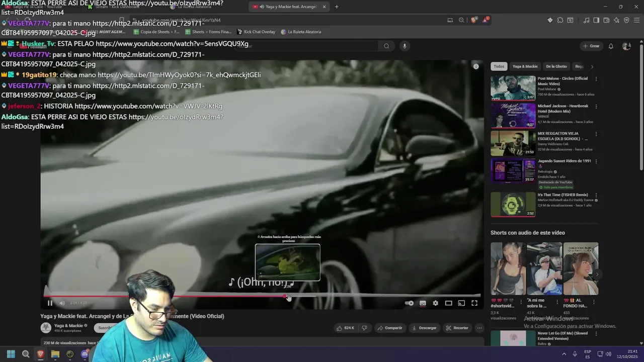This screenshot has height=362, width=644.
Task: Open the Yaga & Mackie channel name
Action: (68, 326)
